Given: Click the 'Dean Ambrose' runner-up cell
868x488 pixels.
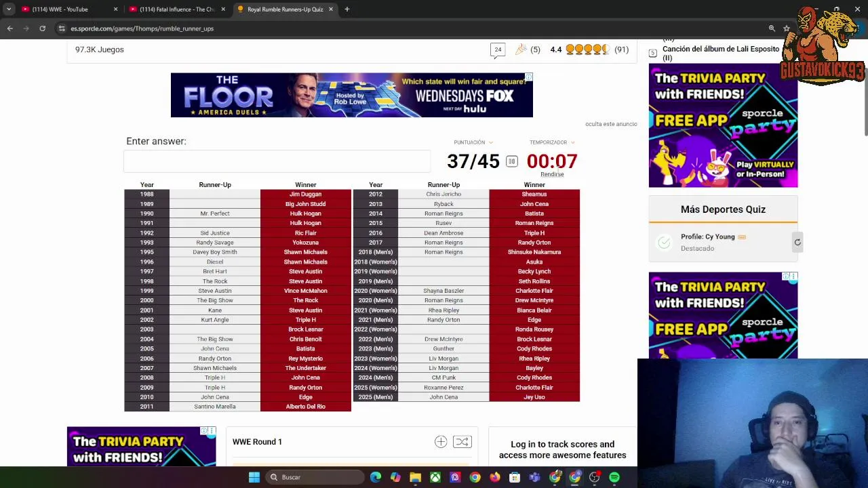Looking at the screenshot, I should click(443, 233).
